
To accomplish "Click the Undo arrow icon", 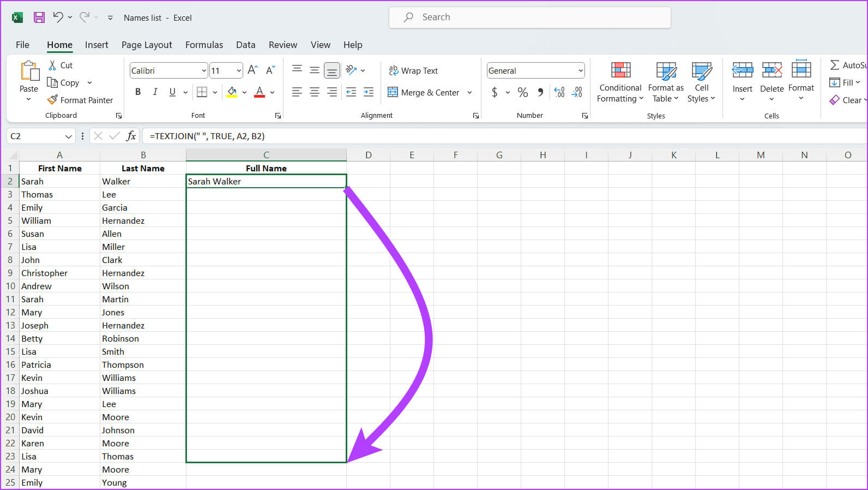I will [58, 17].
